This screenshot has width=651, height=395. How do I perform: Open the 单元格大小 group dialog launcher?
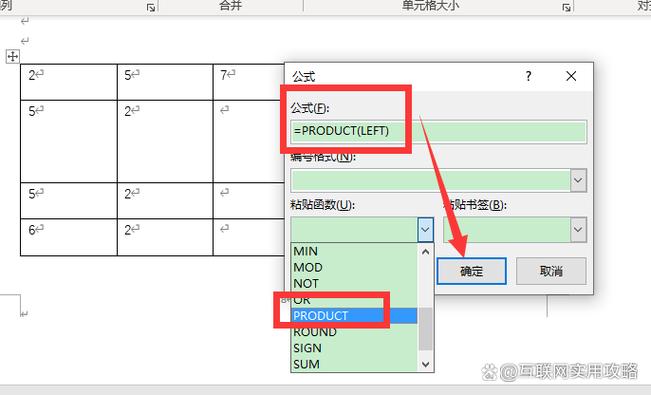(566, 7)
